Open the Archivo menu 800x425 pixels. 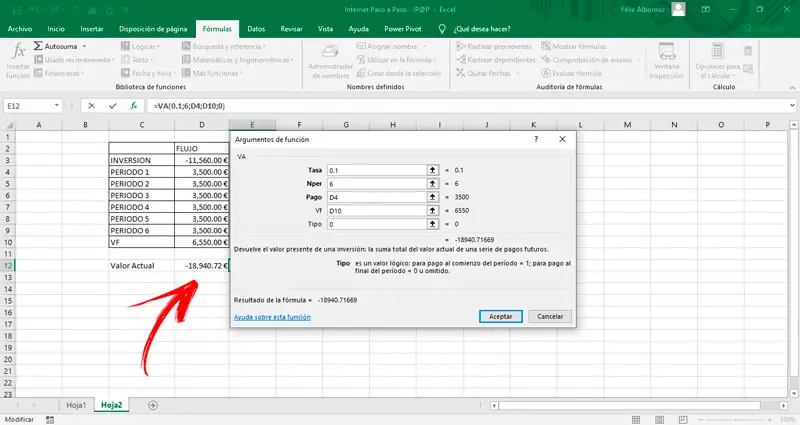pyautogui.click(x=19, y=29)
